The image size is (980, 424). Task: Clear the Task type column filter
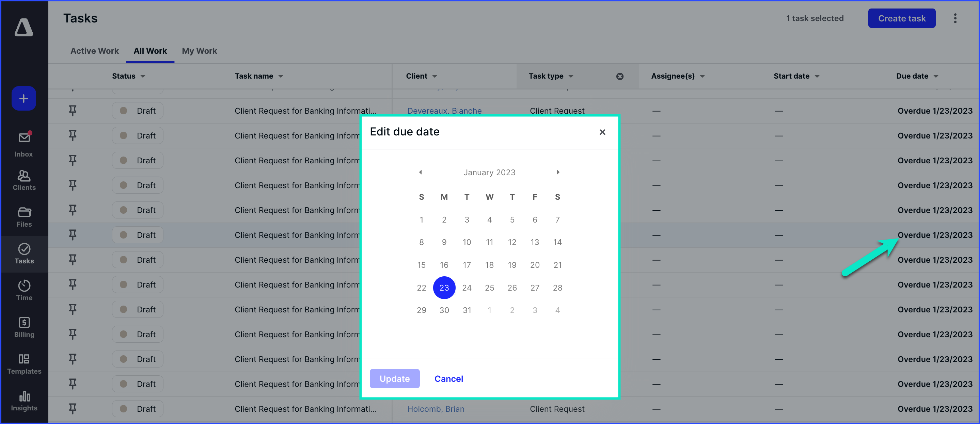tap(620, 77)
